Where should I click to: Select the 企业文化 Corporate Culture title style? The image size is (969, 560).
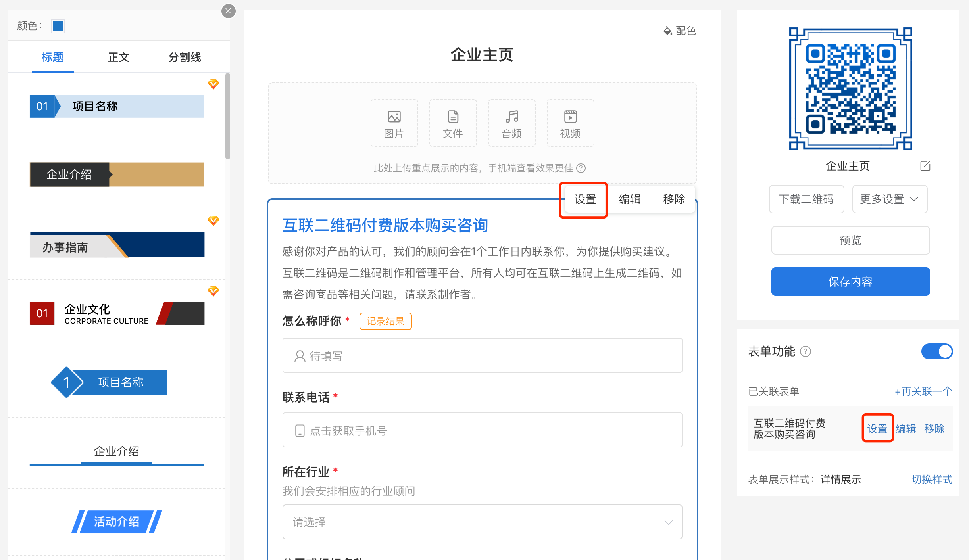pyautogui.click(x=117, y=313)
